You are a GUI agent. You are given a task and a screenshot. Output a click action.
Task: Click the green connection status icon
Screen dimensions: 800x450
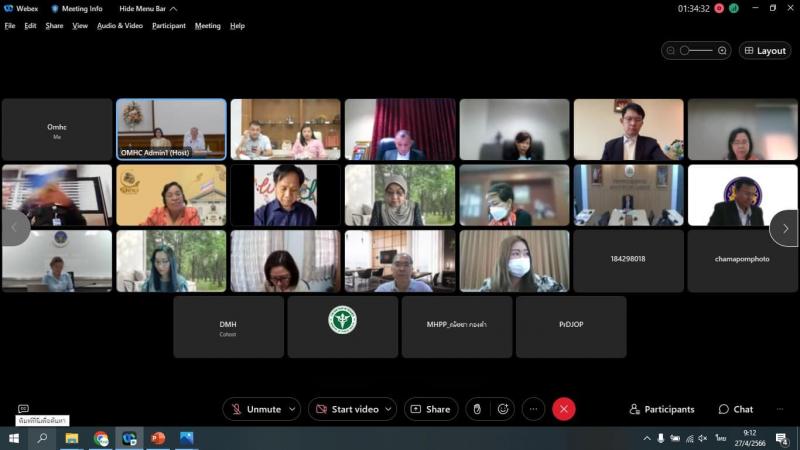[x=734, y=8]
